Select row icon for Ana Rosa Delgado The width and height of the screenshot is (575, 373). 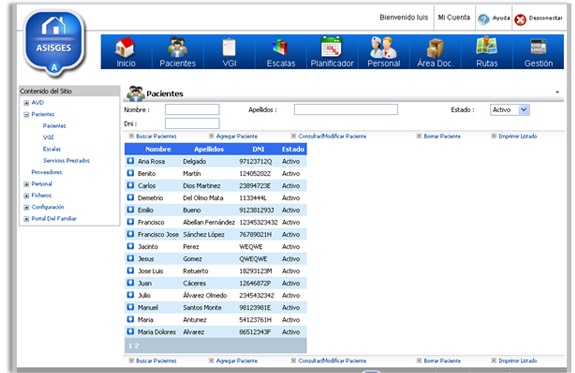131,161
